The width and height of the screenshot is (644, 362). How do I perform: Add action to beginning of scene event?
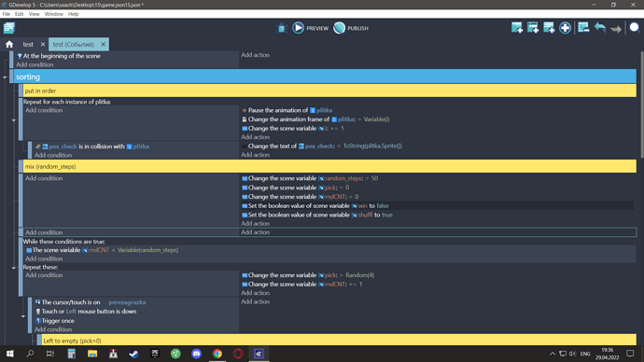[256, 55]
